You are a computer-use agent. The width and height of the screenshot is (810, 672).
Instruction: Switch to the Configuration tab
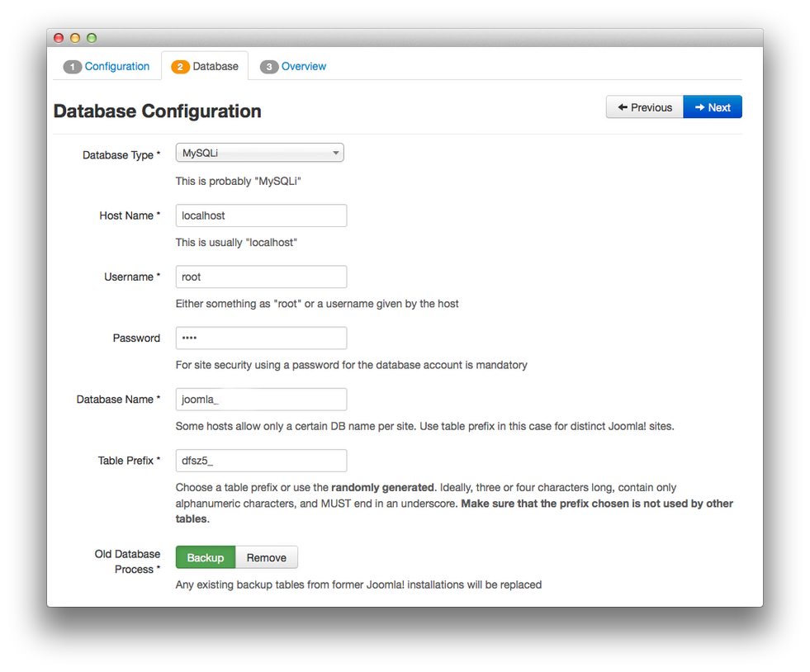click(117, 66)
